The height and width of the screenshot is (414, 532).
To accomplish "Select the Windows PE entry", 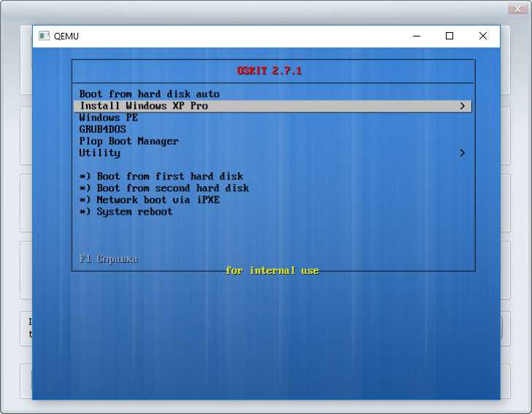I will [x=108, y=118].
